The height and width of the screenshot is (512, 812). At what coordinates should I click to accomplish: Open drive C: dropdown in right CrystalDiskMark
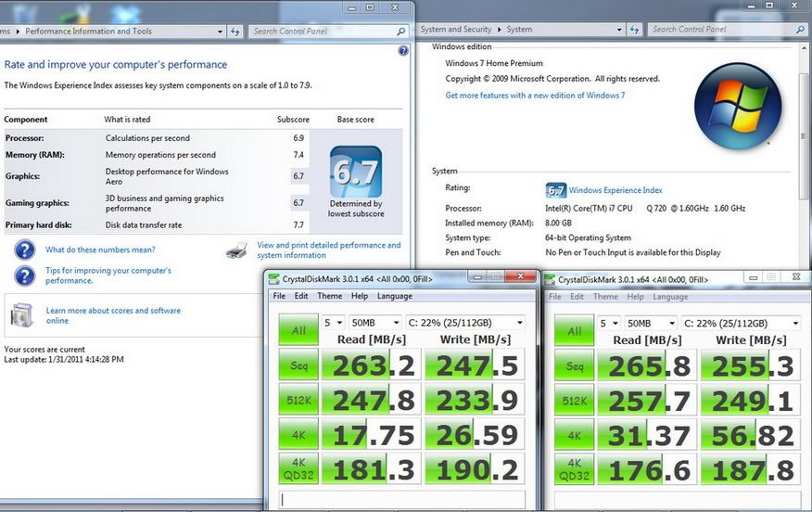[741, 324]
